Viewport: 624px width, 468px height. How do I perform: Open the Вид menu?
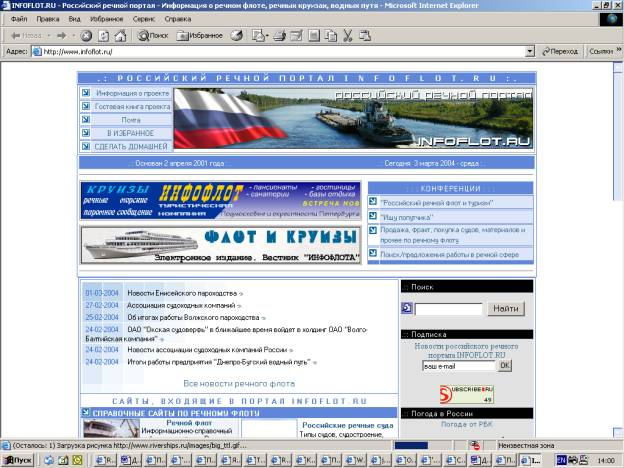click(74, 19)
